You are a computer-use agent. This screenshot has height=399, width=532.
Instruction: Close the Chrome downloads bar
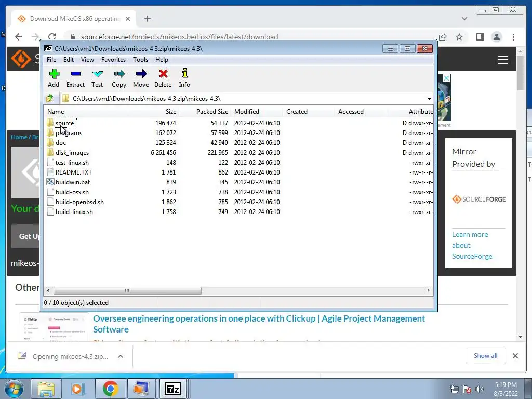coord(515,355)
